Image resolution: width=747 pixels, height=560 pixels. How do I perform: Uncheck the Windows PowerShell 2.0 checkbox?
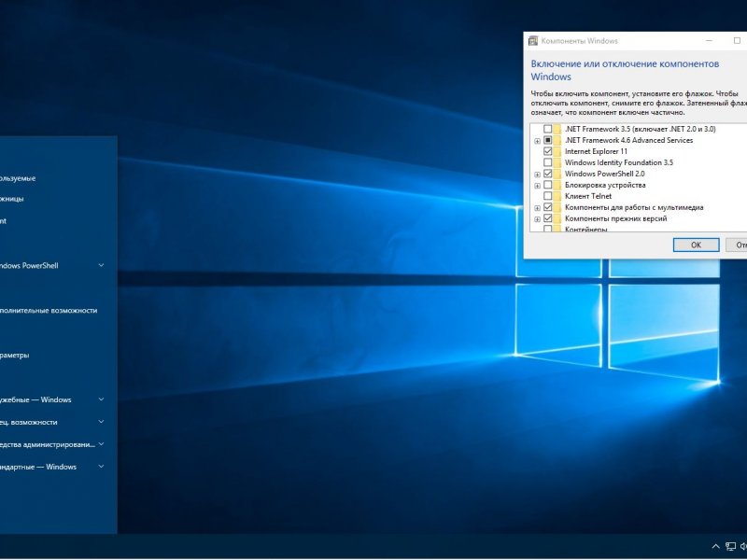tap(548, 174)
